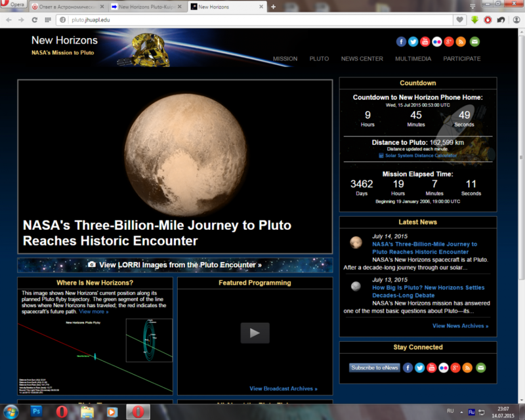This screenshot has width=525, height=420.
Task: Open the user profile icon in browser toolbar
Action: point(516,20)
